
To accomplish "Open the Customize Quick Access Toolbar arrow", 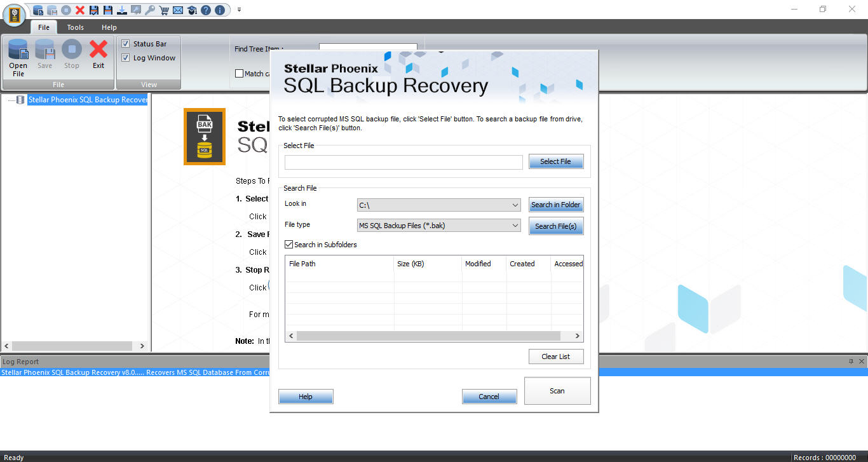I will coord(239,10).
